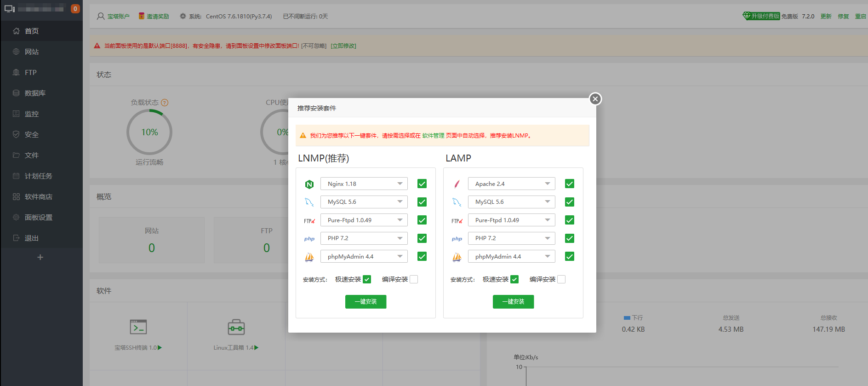Viewport: 868px width, 386px height.
Task: Click the orange notification badge showing 0
Action: coord(75,9)
